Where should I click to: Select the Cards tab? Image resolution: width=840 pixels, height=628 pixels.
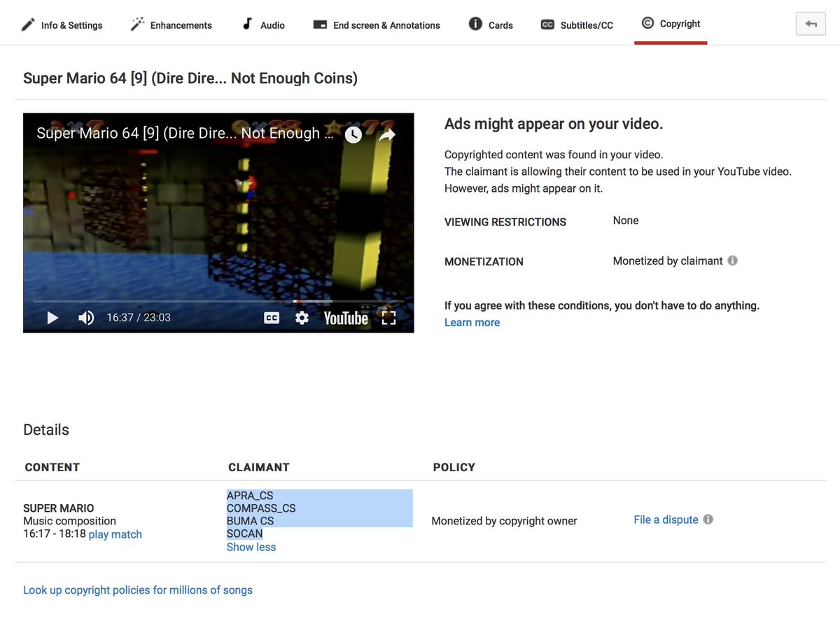(x=491, y=25)
